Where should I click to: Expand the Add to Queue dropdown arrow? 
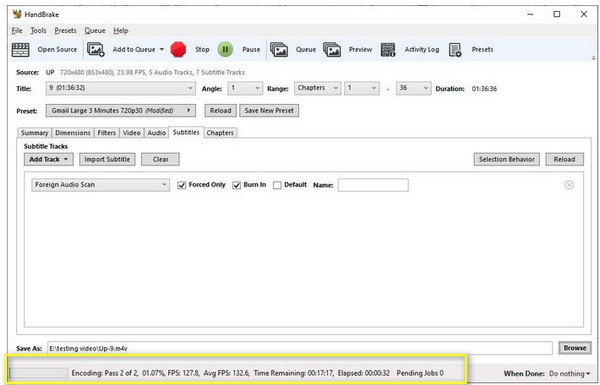(x=161, y=49)
